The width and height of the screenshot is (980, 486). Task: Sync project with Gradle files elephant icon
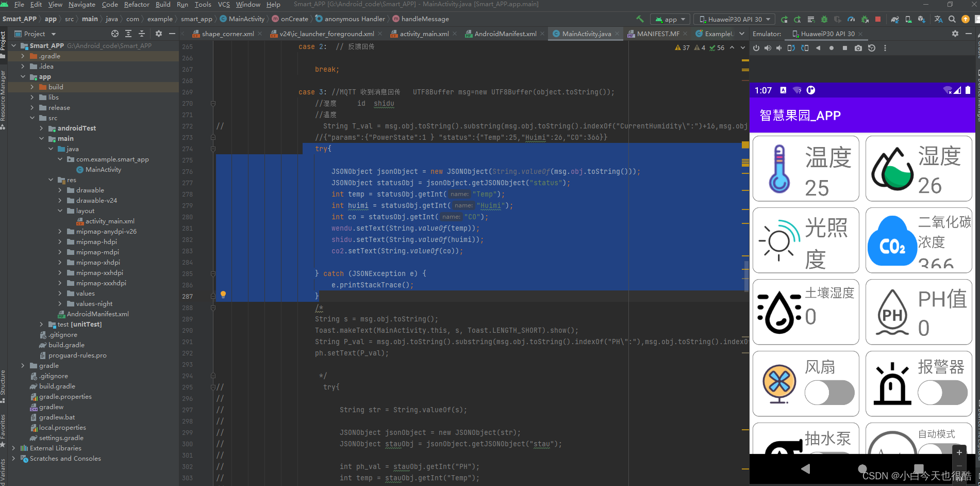tap(894, 19)
